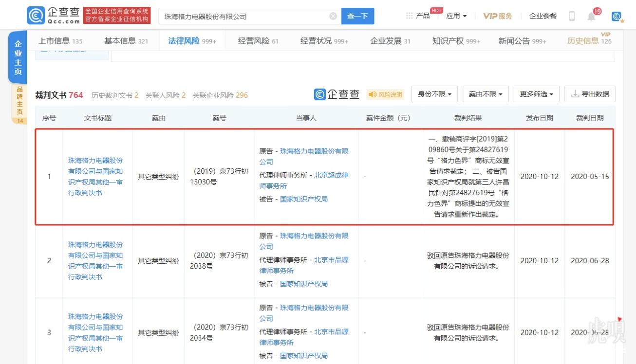The image size is (636, 364).
Task: Open the 案由不限 filter dropdown
Action: click(x=486, y=94)
